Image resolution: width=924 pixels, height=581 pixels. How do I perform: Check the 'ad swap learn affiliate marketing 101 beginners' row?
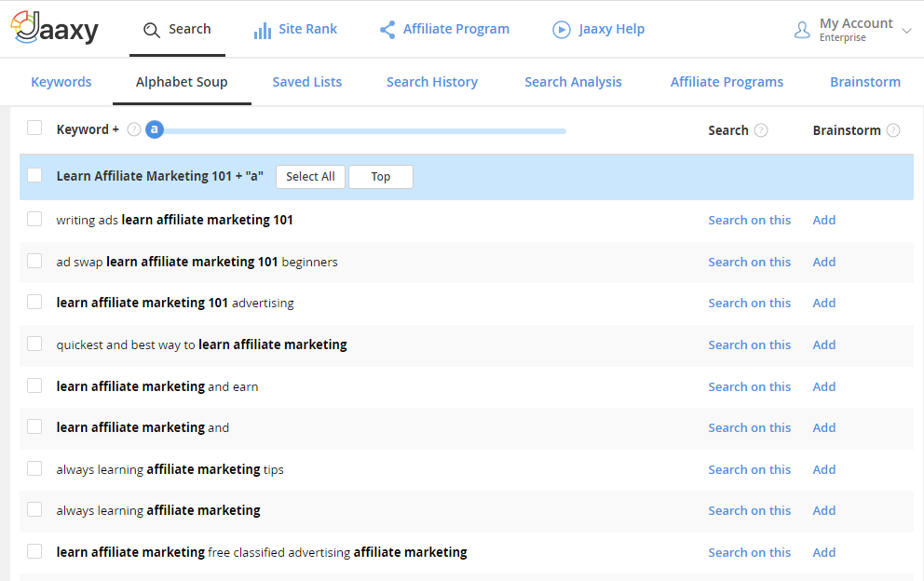pos(34,261)
